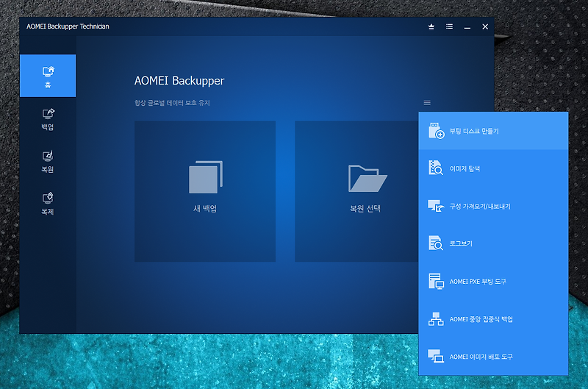Close the AOMEI Backupper window
Screen dimensions: 588x389
coord(485,26)
